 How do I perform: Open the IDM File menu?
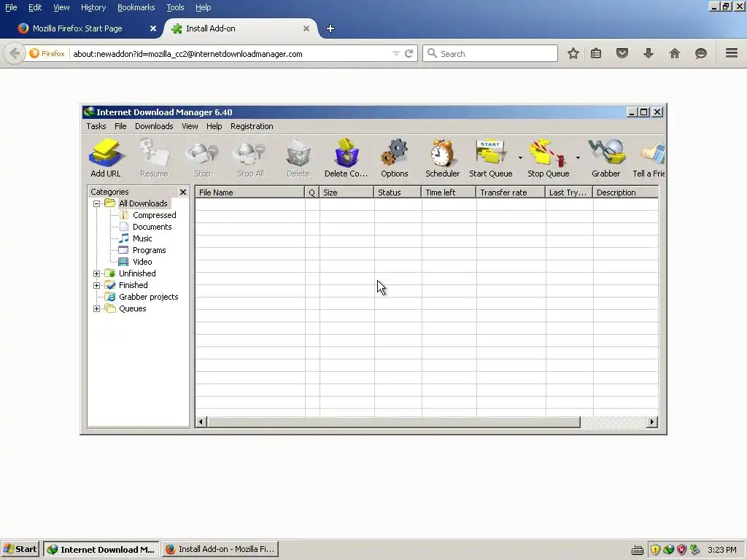(120, 126)
